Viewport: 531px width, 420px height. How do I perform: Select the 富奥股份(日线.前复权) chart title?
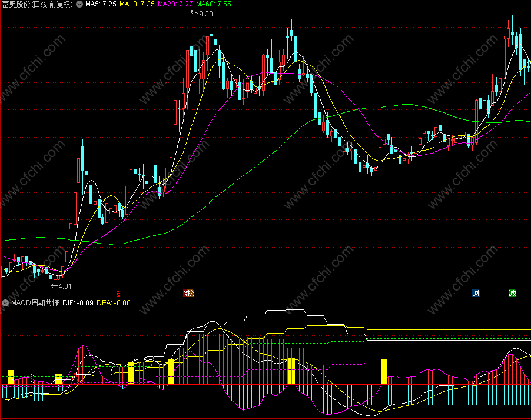37,4
